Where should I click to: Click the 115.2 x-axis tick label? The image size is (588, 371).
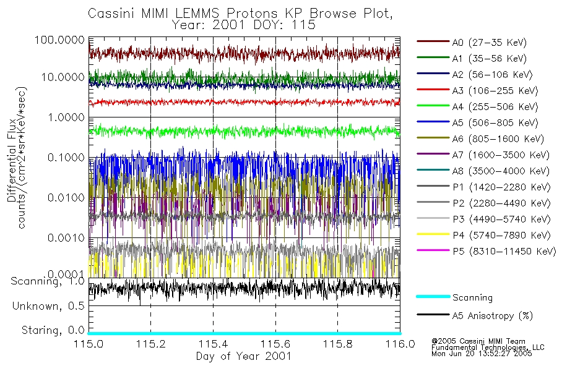pyautogui.click(x=151, y=344)
